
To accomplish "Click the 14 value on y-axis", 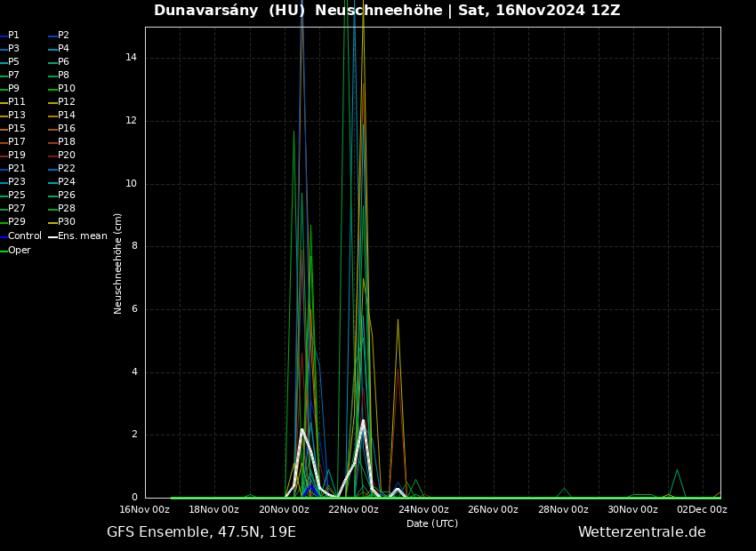I will click(131, 58).
